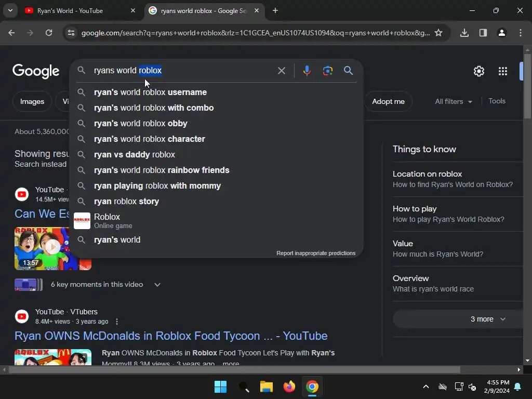Bookmark this page with the star icon
Screen dimensions: 532x399
[x=438, y=33]
